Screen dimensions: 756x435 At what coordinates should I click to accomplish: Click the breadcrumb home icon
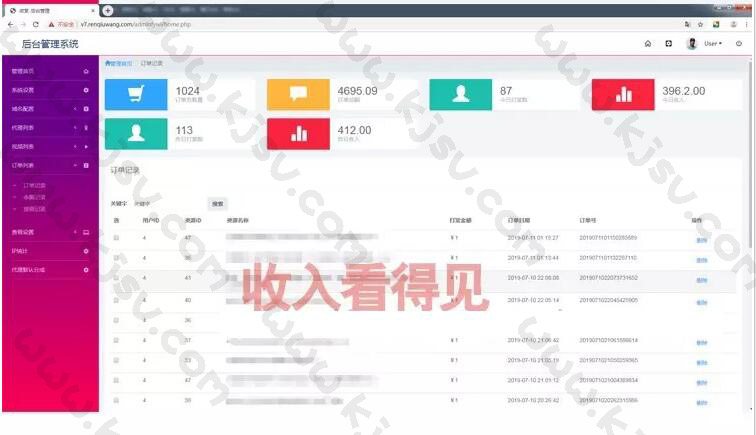108,63
